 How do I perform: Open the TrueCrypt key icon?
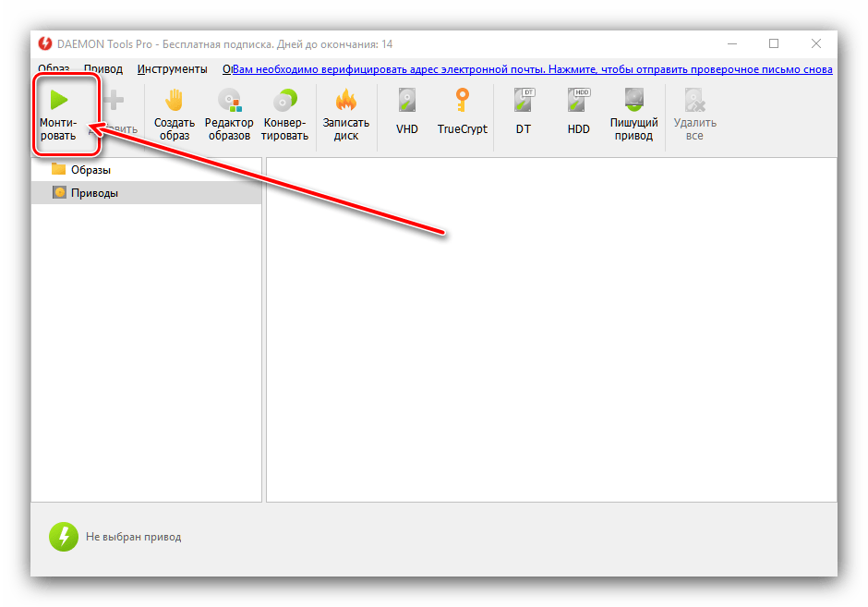[x=463, y=101]
